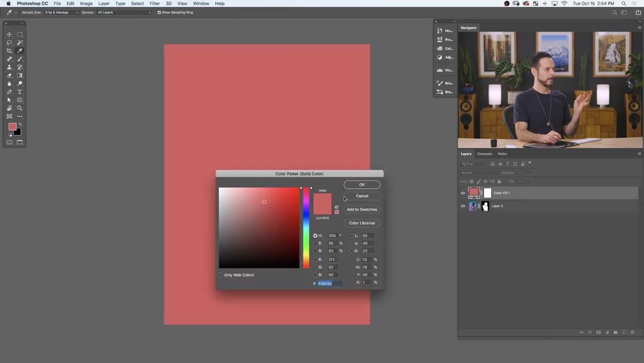Viewport: 644px width, 363px height.
Task: Open the Sample Size dropdown
Action: [61, 12]
